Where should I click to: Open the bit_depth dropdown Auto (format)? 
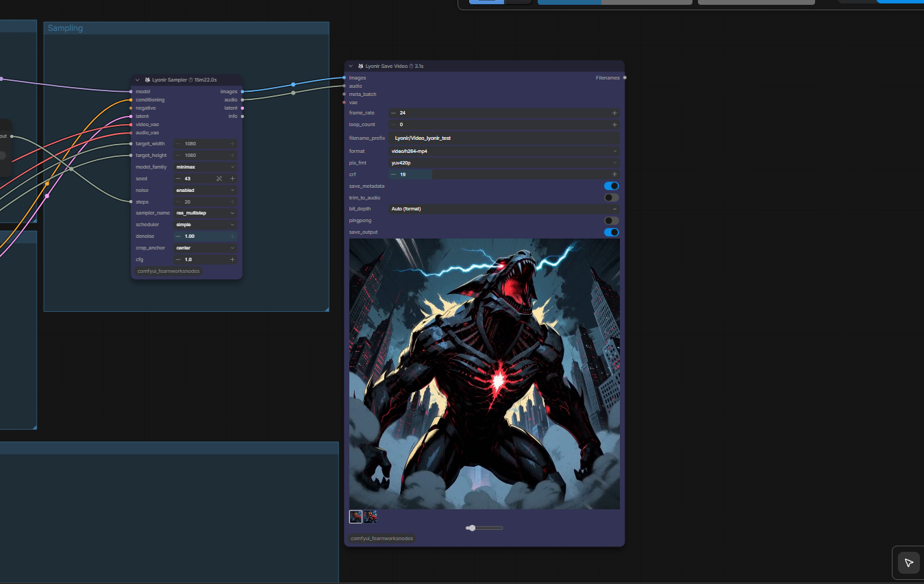504,209
